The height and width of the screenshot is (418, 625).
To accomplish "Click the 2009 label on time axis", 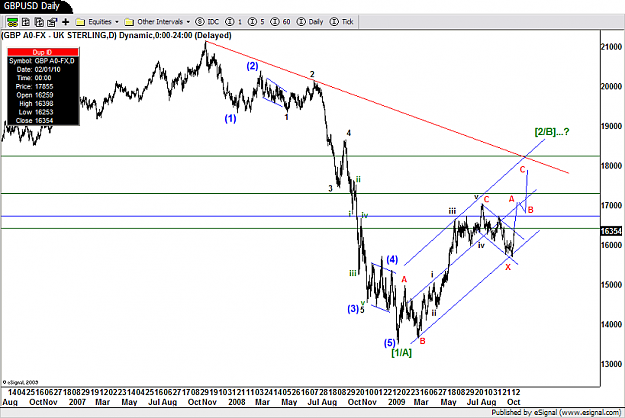I will click(x=397, y=402).
